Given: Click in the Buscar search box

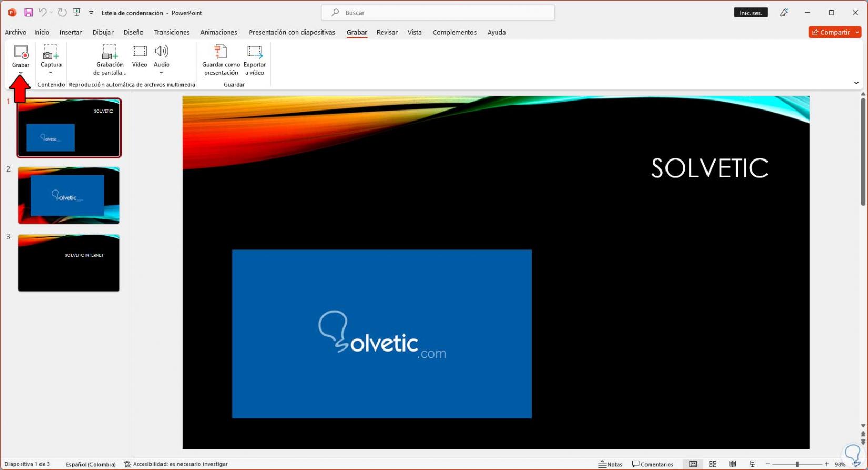Looking at the screenshot, I should pyautogui.click(x=438, y=13).
